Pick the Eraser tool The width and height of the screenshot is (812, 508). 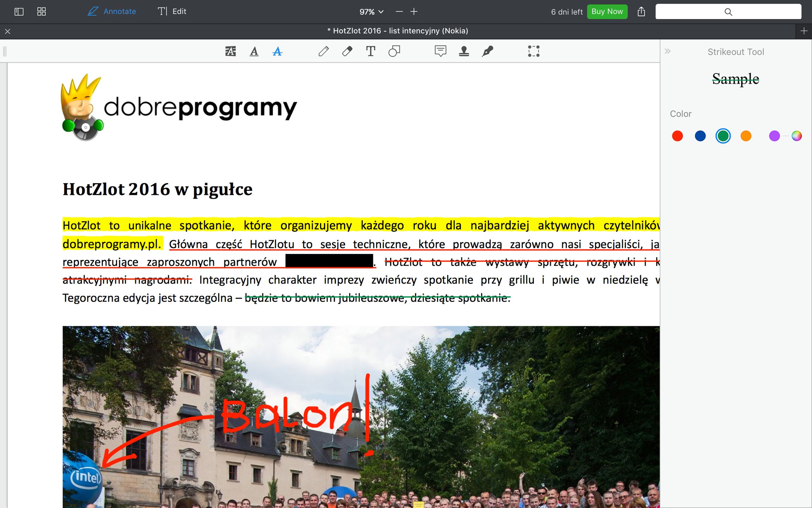tap(347, 52)
